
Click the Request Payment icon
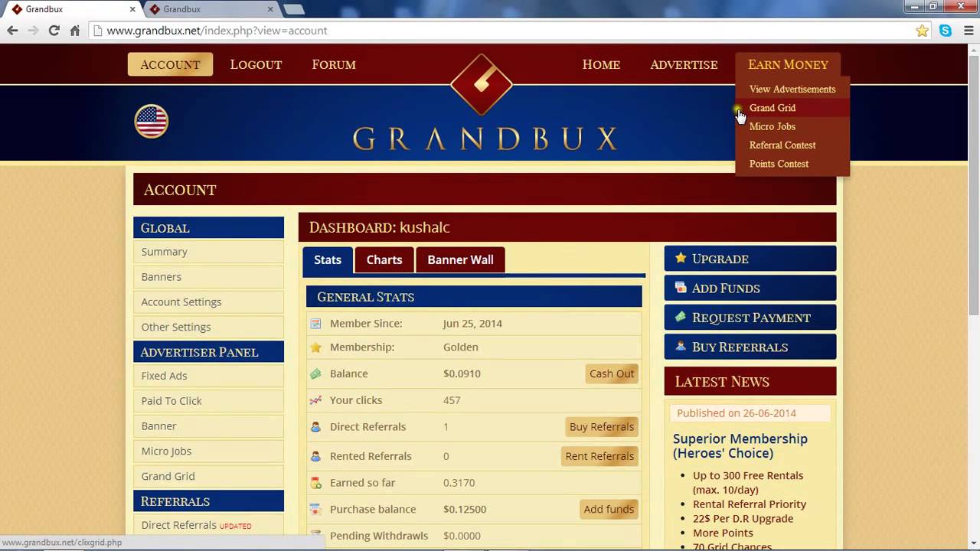pyautogui.click(x=681, y=317)
